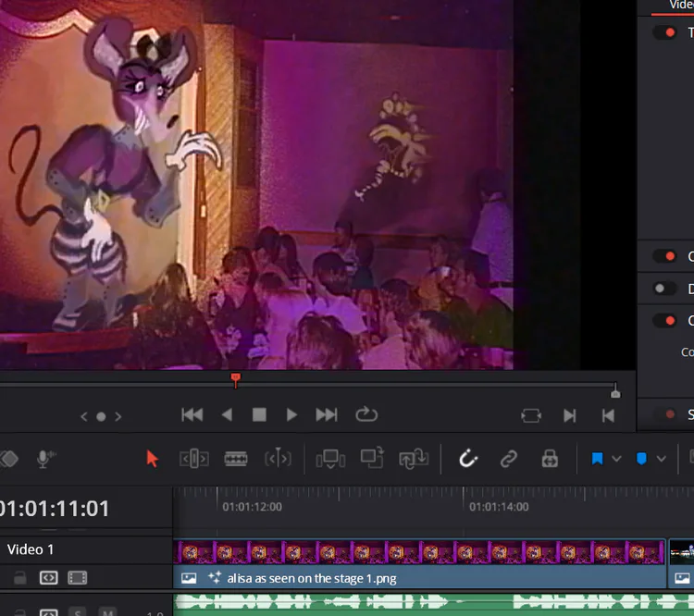Jump to first frame of timeline

click(192, 415)
